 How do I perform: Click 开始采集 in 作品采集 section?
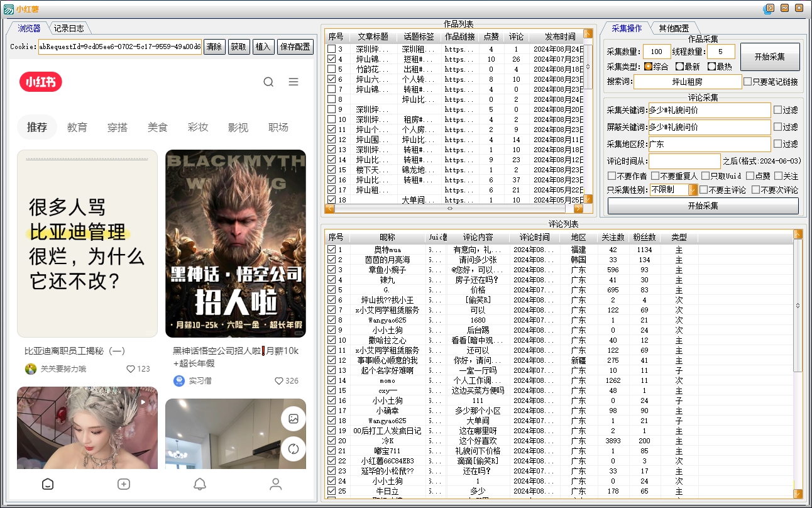770,57
